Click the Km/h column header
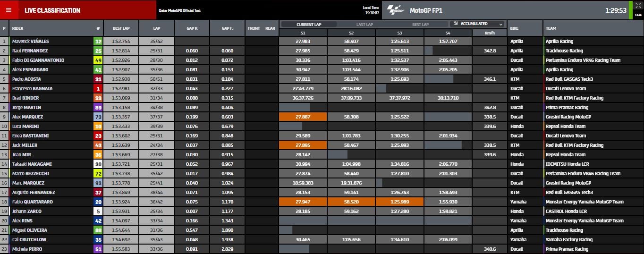Viewport: 644px width, 254px height. tap(490, 33)
